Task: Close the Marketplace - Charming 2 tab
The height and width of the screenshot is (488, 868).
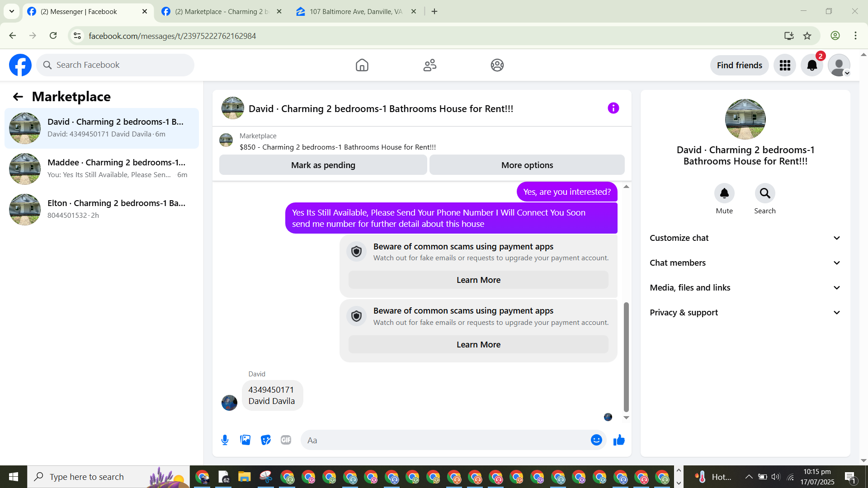Action: (x=279, y=11)
